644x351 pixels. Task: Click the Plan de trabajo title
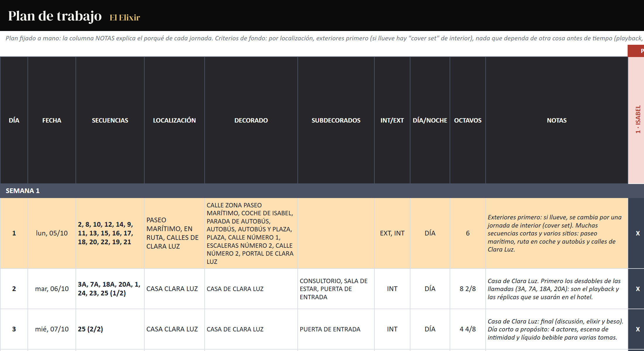[x=55, y=16]
